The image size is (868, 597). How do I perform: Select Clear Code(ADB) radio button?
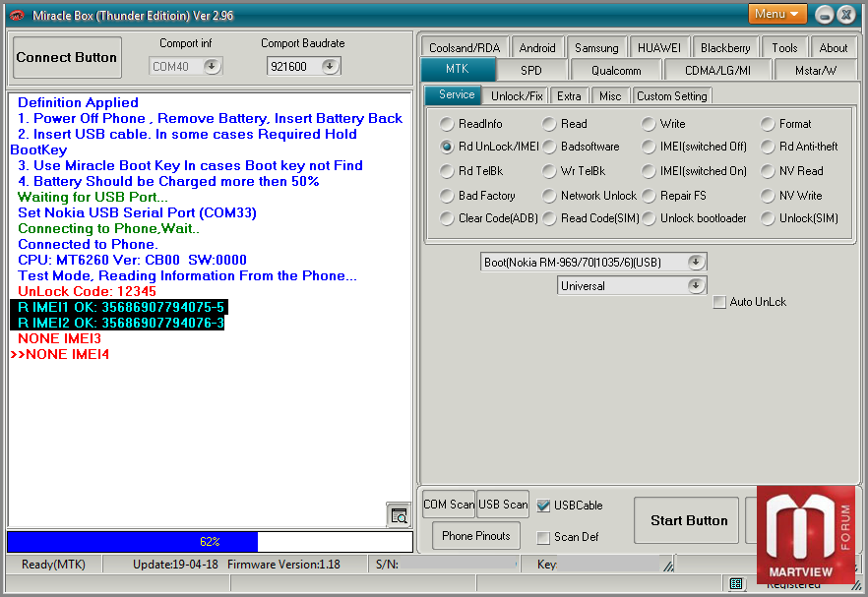(447, 218)
